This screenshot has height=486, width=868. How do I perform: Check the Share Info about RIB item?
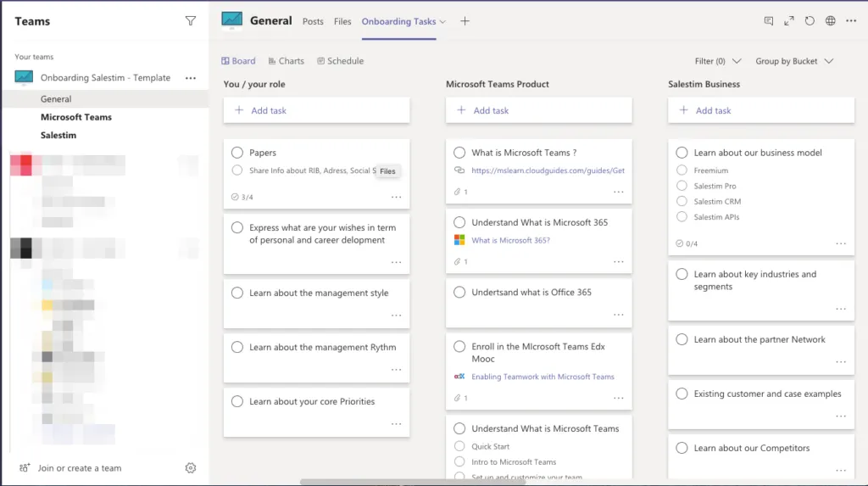pyautogui.click(x=237, y=170)
